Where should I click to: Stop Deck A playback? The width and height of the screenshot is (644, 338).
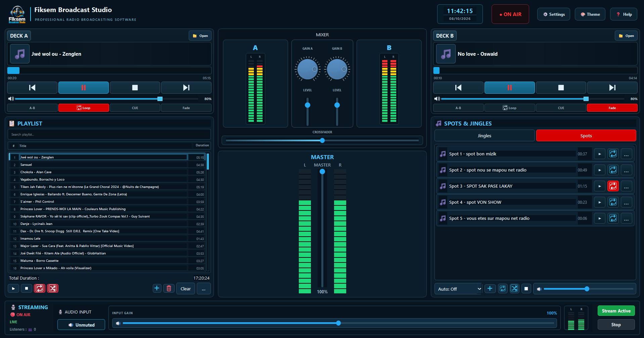(x=135, y=88)
